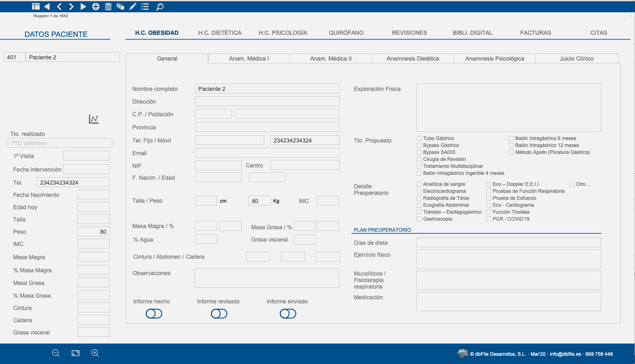The width and height of the screenshot is (635, 364).
Task: Open Anamnesis Psicológica tab
Action: [495, 59]
